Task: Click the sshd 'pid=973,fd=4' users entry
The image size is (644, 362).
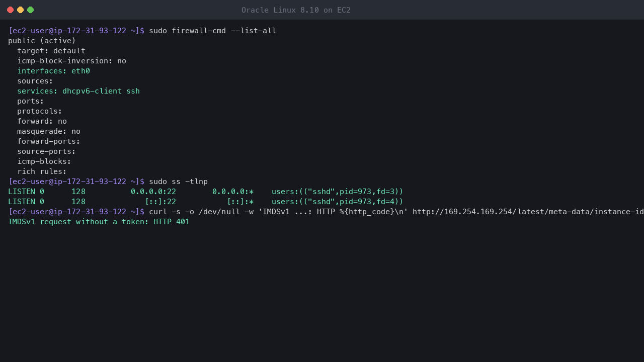Action: [x=338, y=202]
